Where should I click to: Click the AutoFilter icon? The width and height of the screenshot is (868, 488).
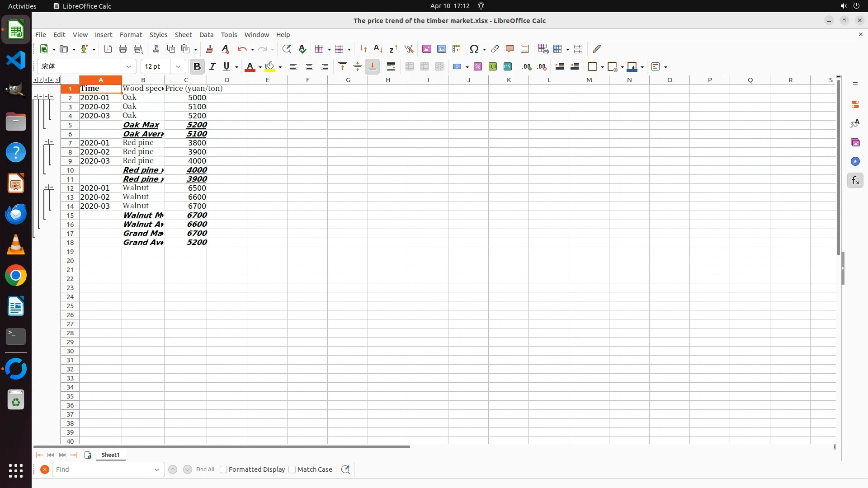pos(409,49)
